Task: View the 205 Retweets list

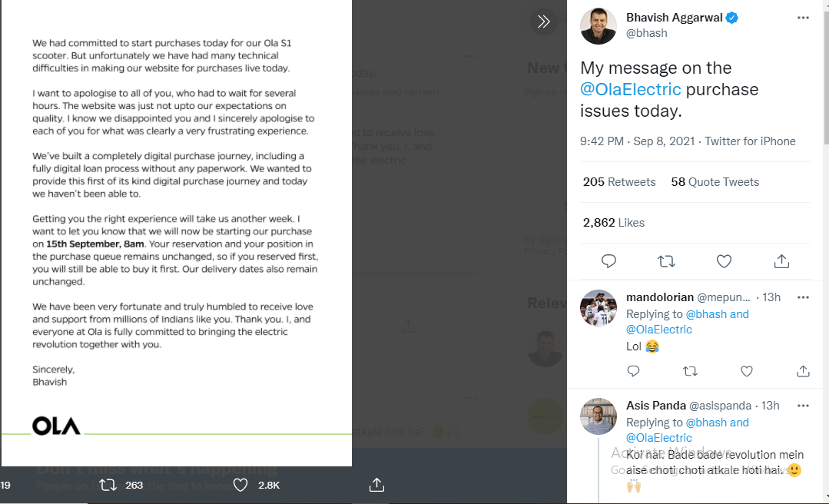Action: click(619, 182)
